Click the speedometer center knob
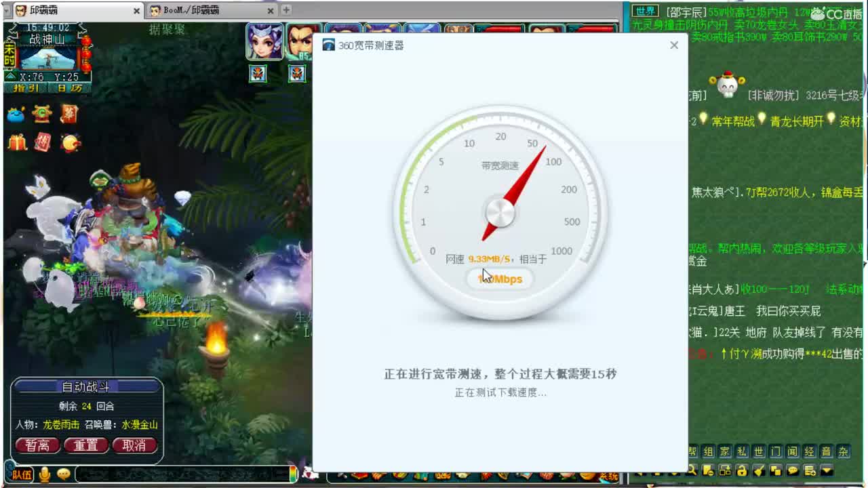 [500, 213]
